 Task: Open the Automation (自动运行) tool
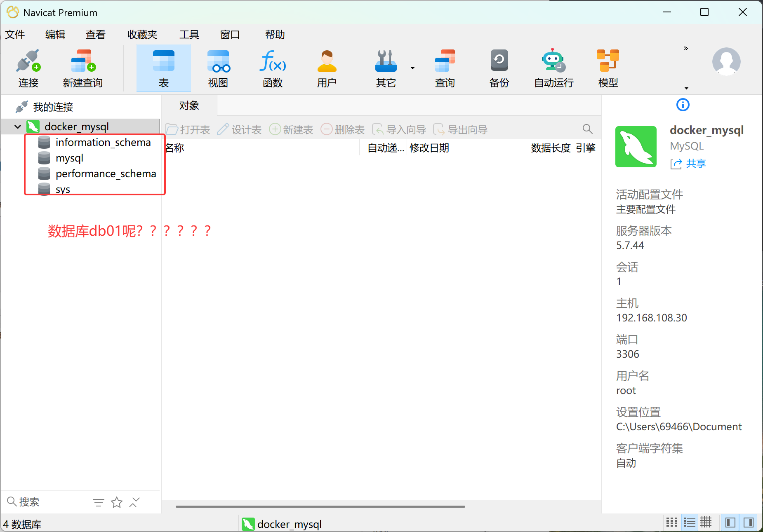(x=554, y=68)
